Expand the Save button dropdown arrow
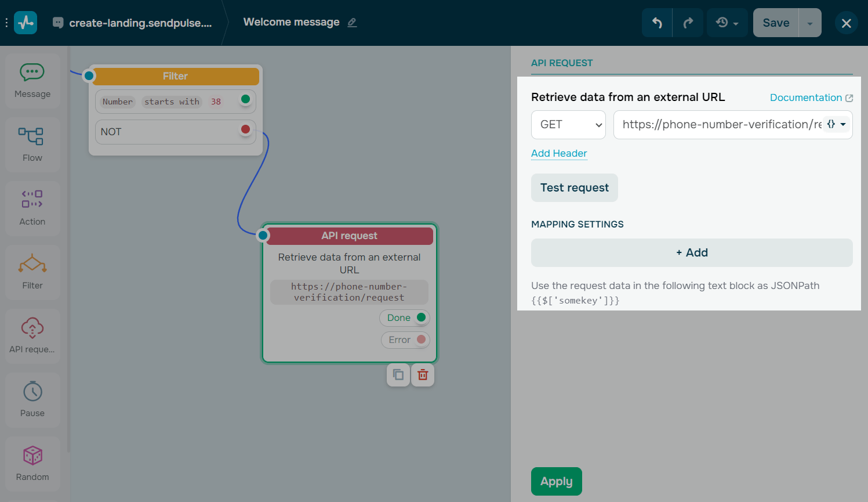Viewport: 868px width, 502px height. [x=809, y=22]
